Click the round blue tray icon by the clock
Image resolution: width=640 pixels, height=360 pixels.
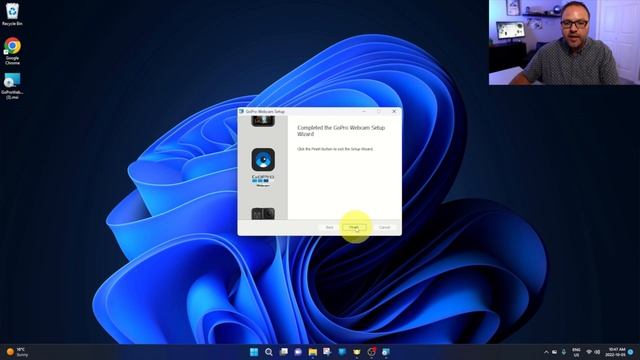pos(631,352)
